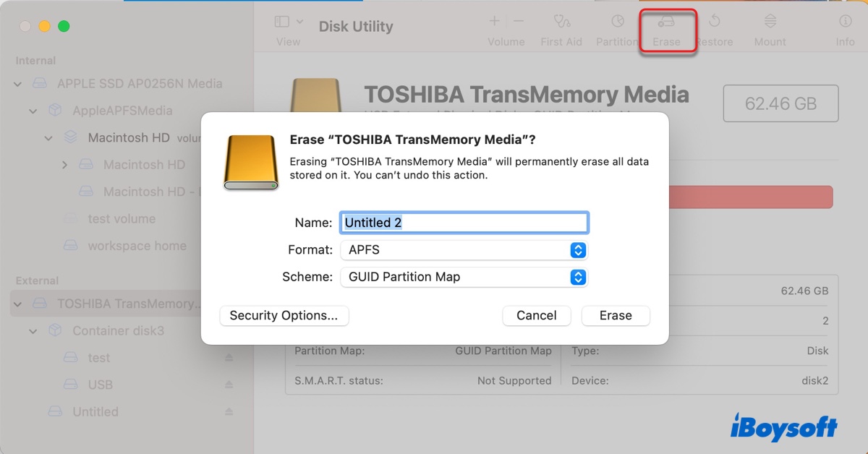Confirm erasing TOSHIBA TransMemory Media

(616, 315)
